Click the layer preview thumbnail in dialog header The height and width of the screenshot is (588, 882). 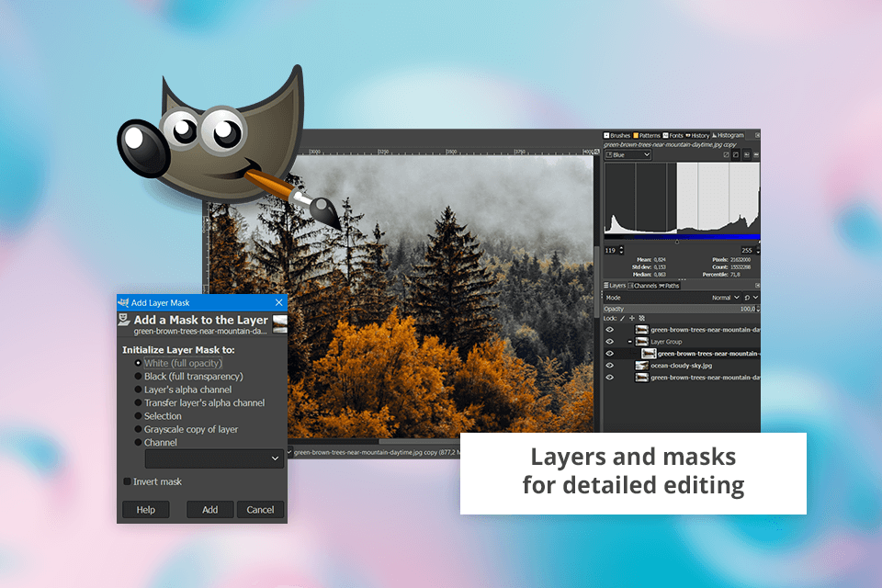(279, 324)
